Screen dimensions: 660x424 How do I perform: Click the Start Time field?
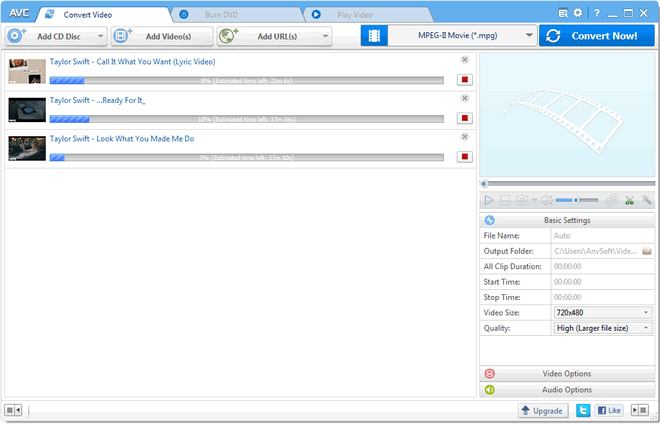coord(603,282)
